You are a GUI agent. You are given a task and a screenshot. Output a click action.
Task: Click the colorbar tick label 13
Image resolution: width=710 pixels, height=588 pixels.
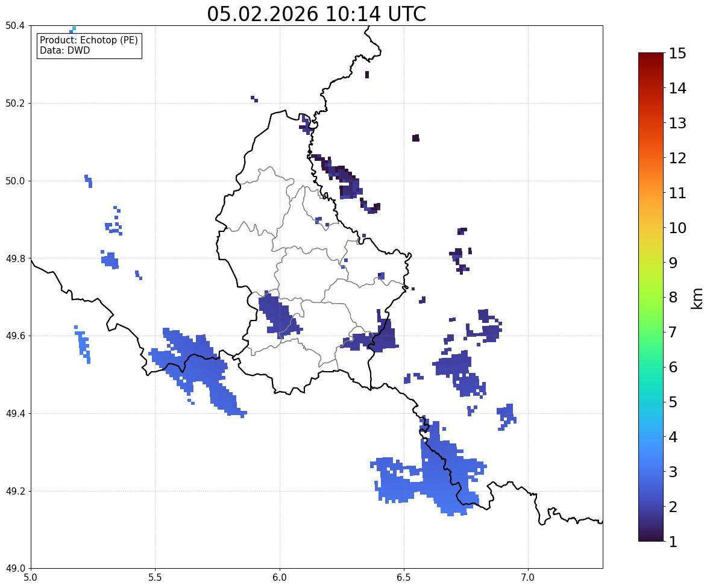(x=677, y=123)
